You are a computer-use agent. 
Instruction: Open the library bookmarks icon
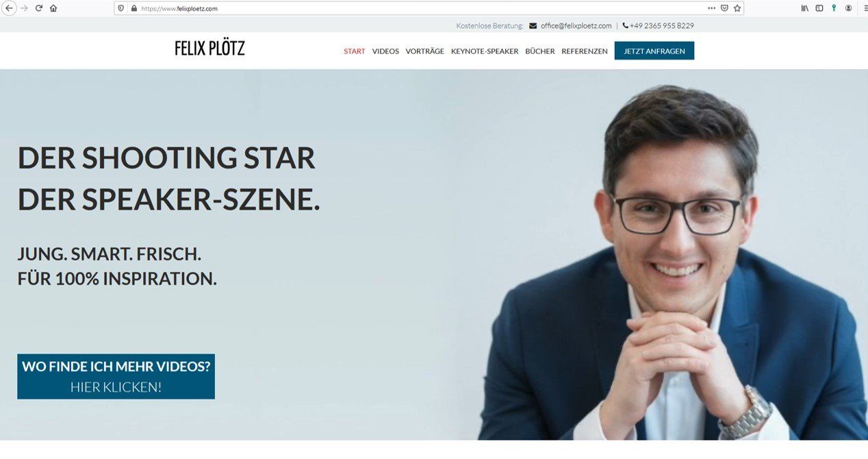(x=804, y=8)
